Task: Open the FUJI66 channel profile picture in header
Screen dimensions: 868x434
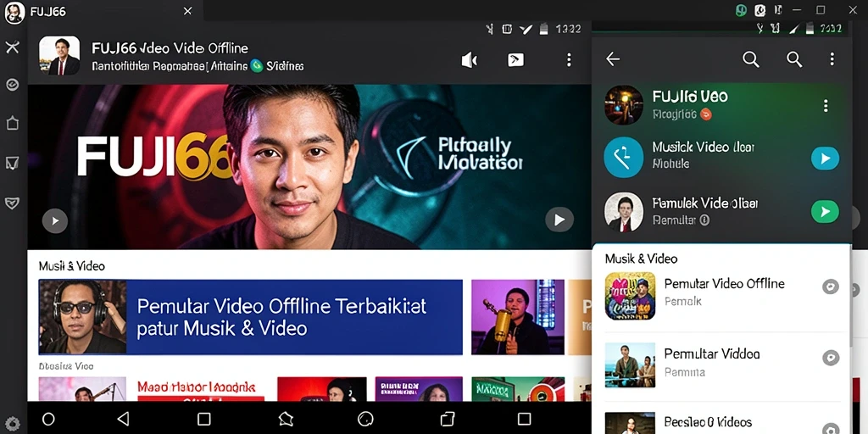Action: pos(59,55)
